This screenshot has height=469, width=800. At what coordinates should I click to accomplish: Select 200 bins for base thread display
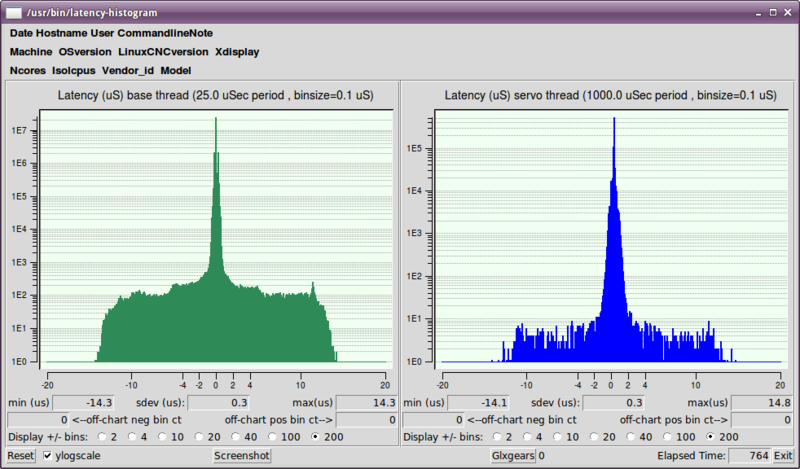(319, 437)
